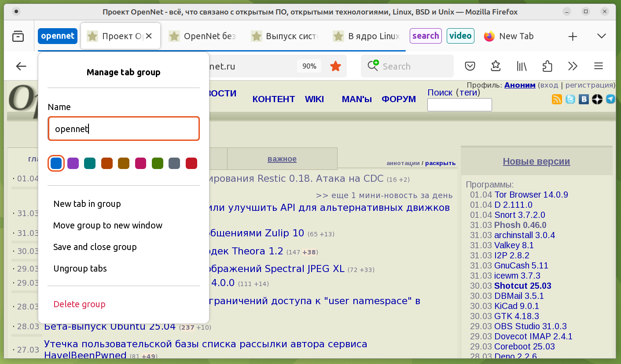Image resolution: width=621 pixels, height=364 pixels.
Task: Click the Save to Pocket icon
Action: 470,66
